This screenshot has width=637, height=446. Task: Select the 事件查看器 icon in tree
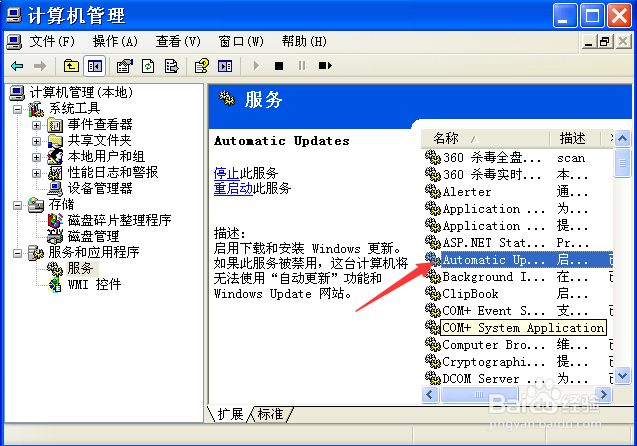(x=55, y=125)
